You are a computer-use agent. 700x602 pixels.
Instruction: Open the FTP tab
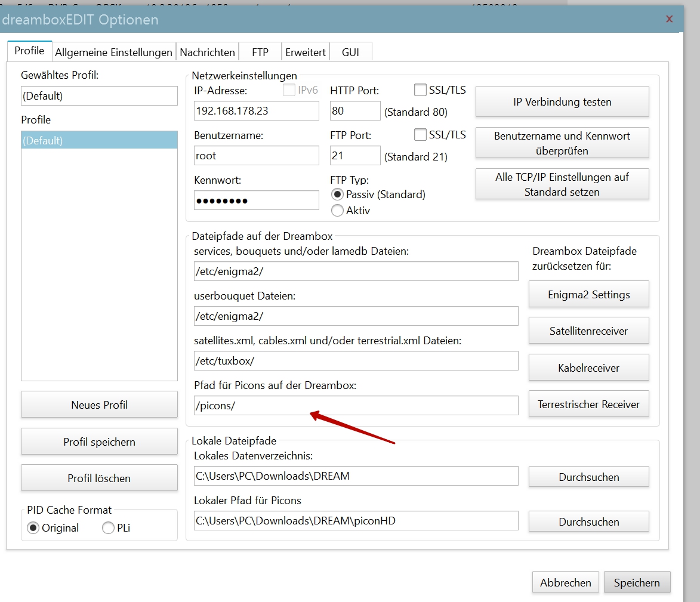click(x=260, y=52)
